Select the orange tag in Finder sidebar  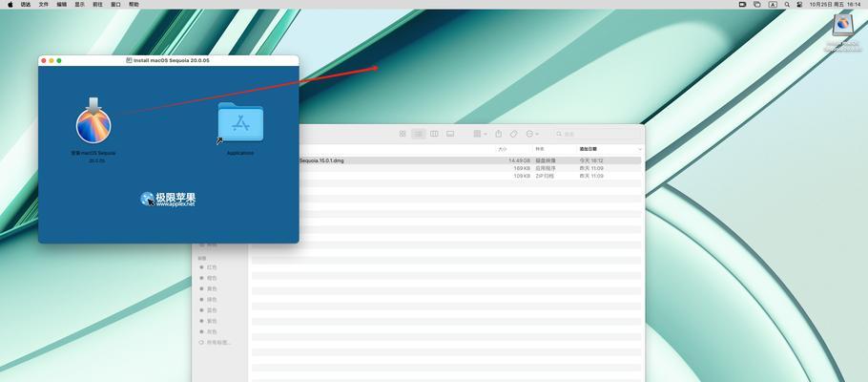[209, 278]
